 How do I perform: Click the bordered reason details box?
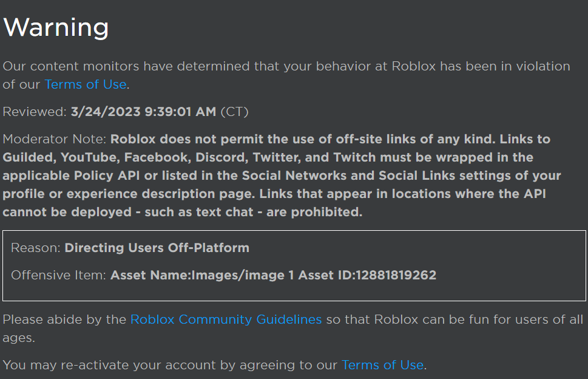[x=294, y=265]
